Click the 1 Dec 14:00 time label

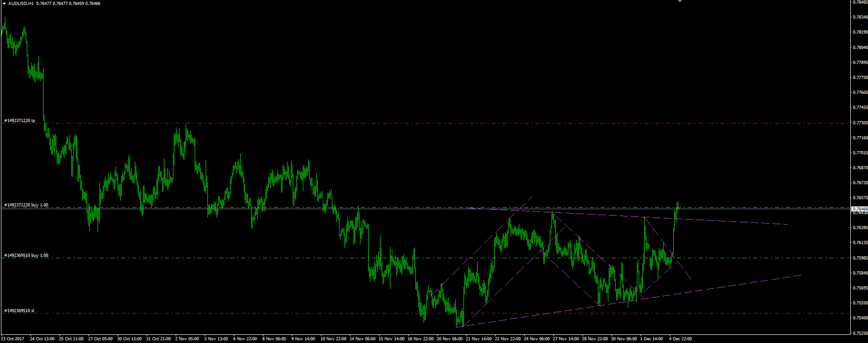652,339
